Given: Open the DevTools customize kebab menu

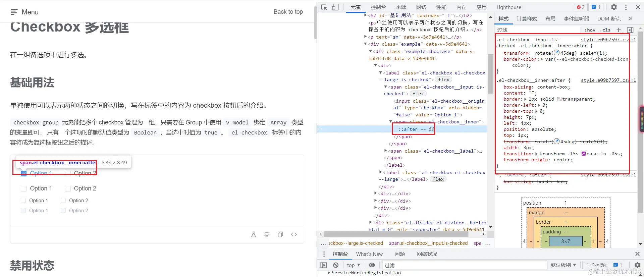Looking at the screenshot, I should 626,7.
